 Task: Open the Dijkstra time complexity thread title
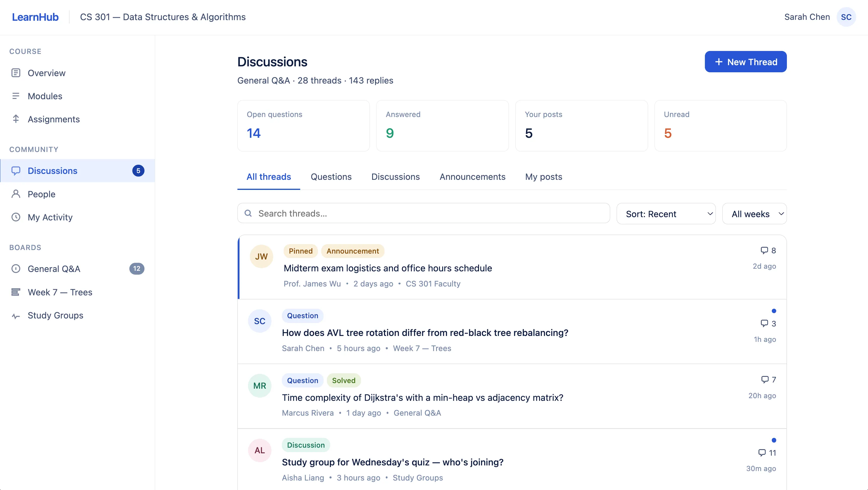click(422, 398)
